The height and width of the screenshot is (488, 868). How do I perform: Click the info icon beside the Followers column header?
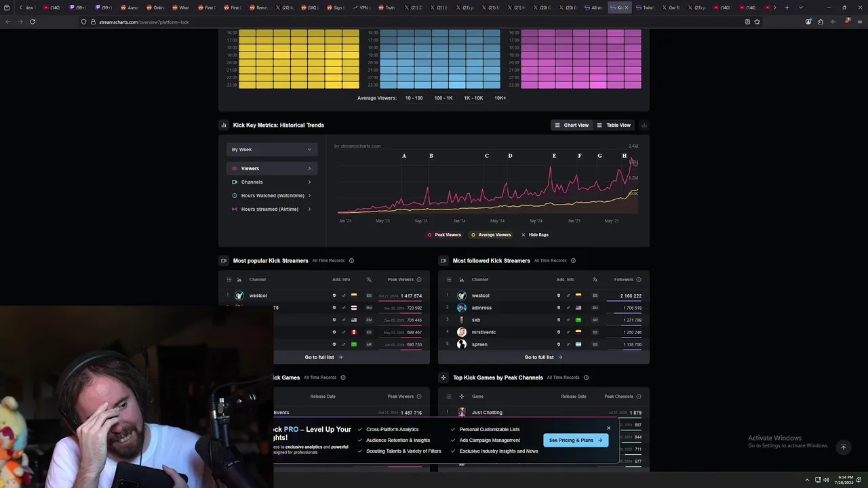point(639,279)
